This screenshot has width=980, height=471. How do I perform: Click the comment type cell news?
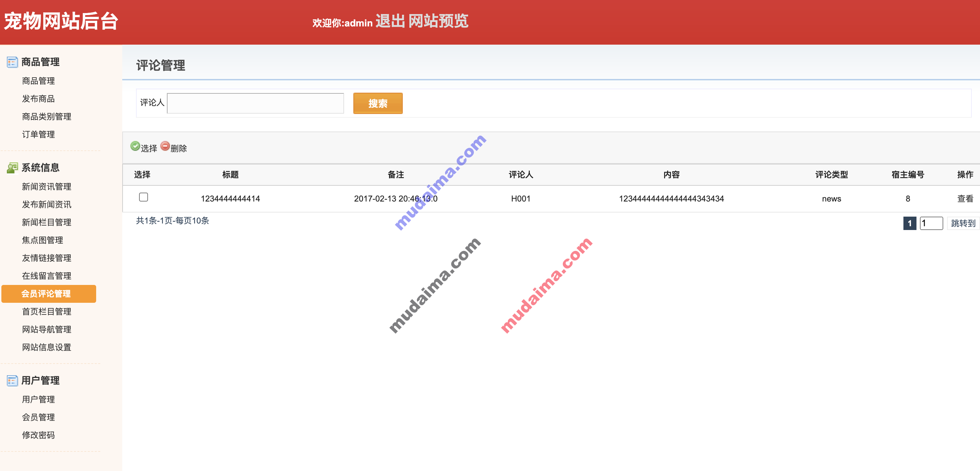click(832, 199)
